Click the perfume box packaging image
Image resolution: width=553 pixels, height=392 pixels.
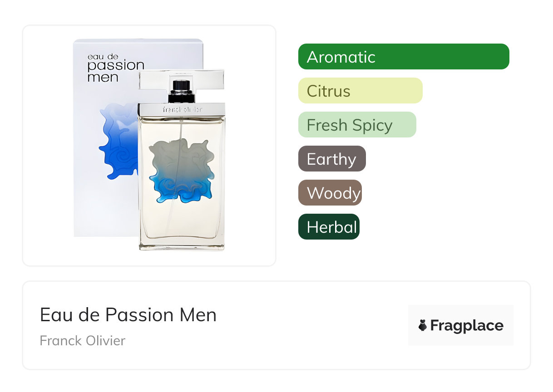click(x=104, y=204)
